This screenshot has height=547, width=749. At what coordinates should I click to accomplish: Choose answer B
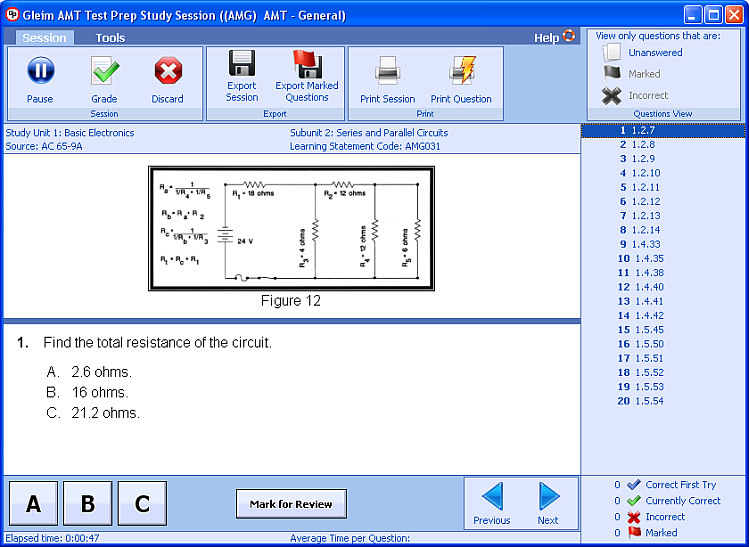[x=88, y=504]
